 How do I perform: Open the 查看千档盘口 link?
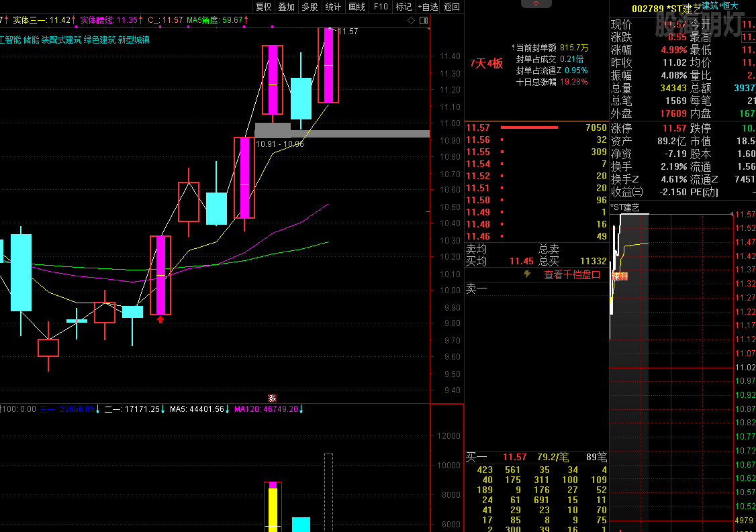(571, 274)
